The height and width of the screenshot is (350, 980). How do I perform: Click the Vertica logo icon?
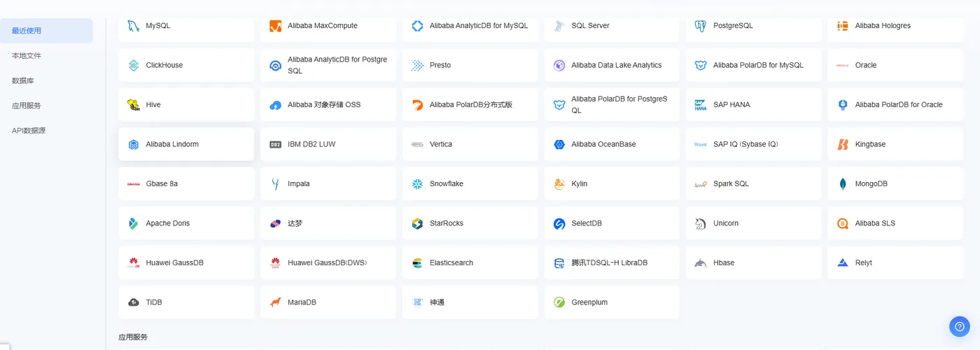pos(417,144)
